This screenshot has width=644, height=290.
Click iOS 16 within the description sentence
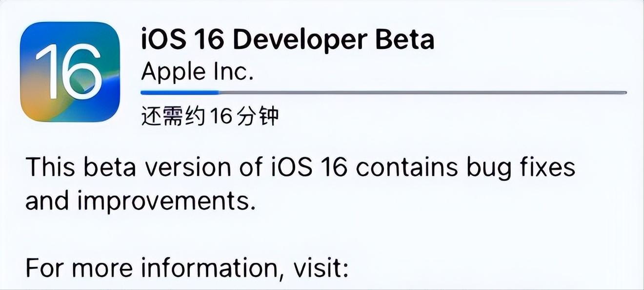point(308,168)
